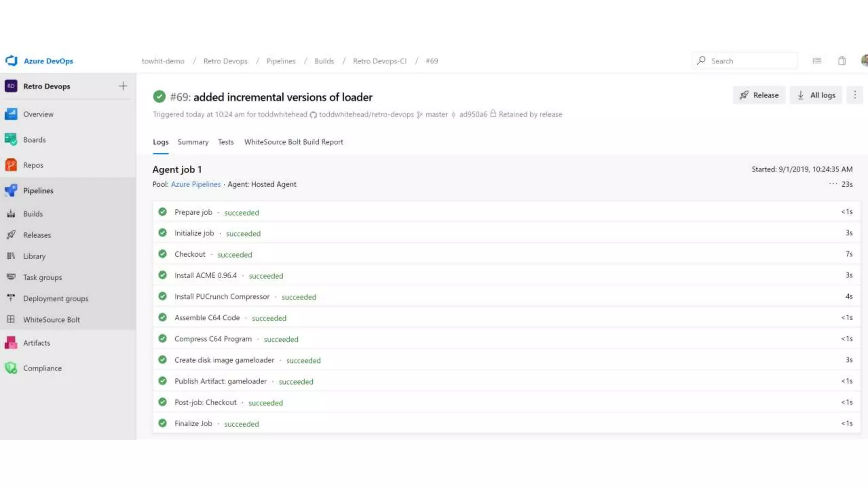Open Releases under Pipelines
868x488 pixels.
[x=37, y=235]
